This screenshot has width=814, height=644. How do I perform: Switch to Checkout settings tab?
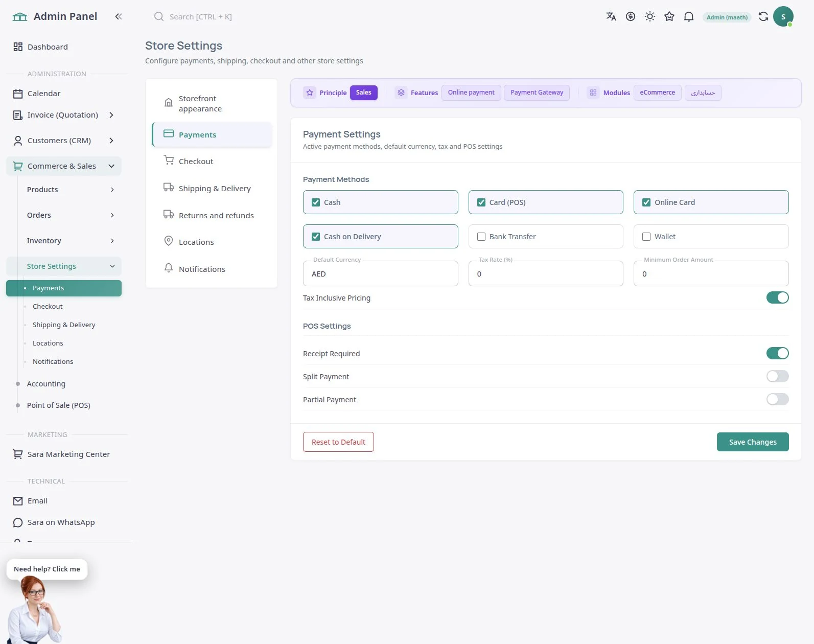212,161
